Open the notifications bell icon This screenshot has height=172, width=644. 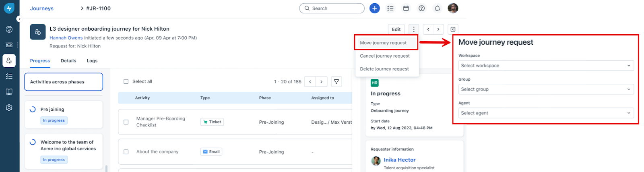pyautogui.click(x=437, y=8)
